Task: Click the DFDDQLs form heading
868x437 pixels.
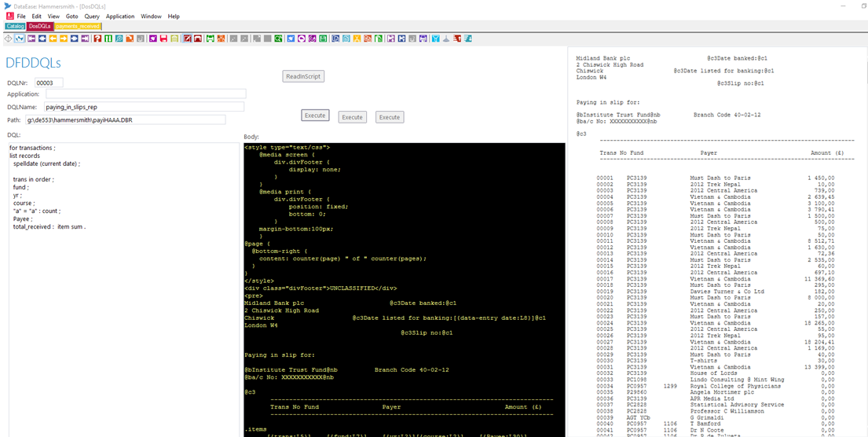Action: tap(33, 63)
